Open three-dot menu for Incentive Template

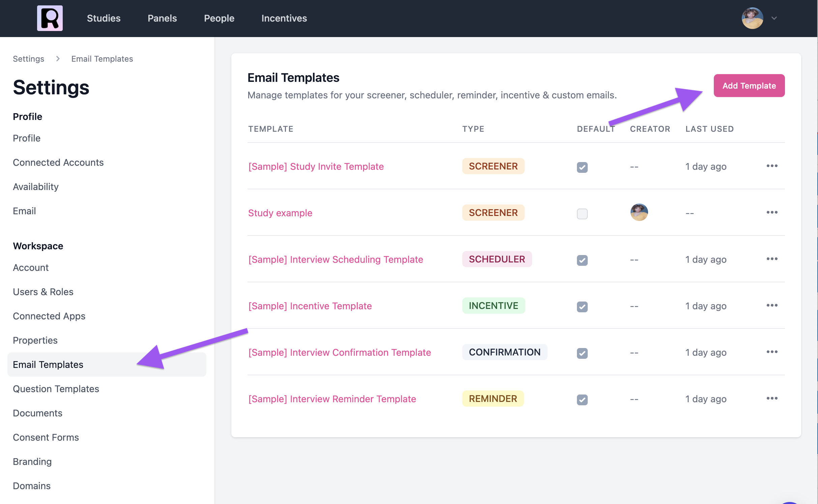coord(772,306)
